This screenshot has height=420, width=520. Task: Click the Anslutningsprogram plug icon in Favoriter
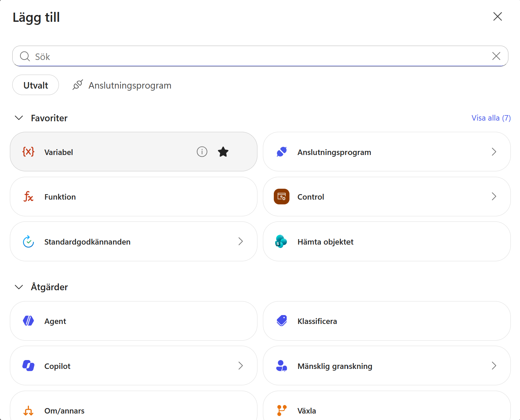282,152
